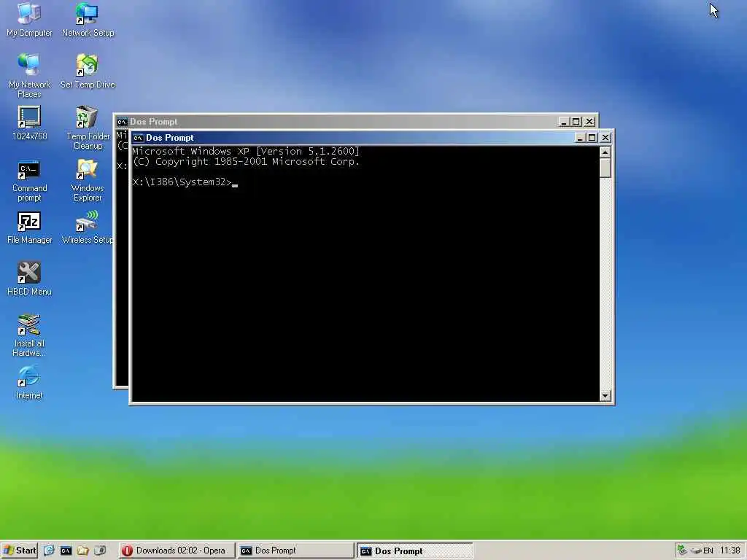Minimize the background Dos Prompt window
This screenshot has width=747, height=560.
[x=564, y=122]
